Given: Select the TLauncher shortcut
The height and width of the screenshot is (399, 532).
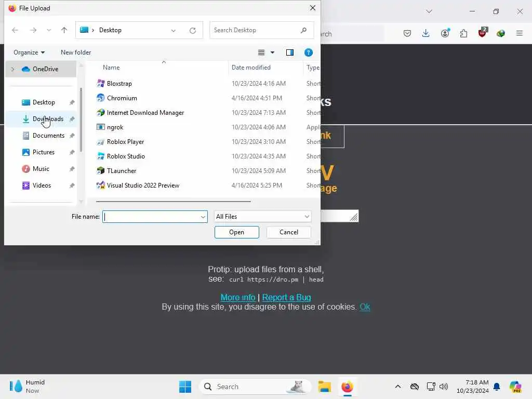Looking at the screenshot, I should point(122,171).
